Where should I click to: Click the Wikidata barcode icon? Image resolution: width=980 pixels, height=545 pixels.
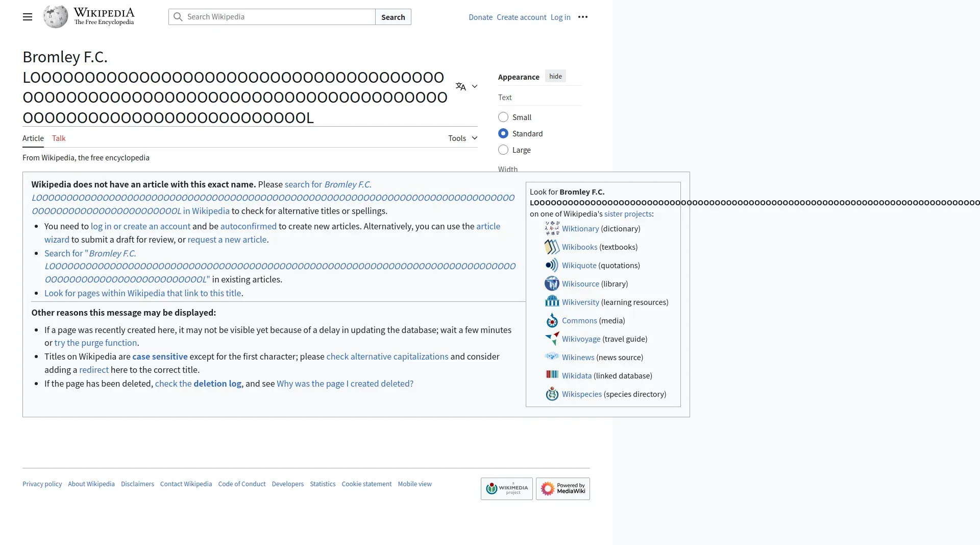(x=552, y=374)
